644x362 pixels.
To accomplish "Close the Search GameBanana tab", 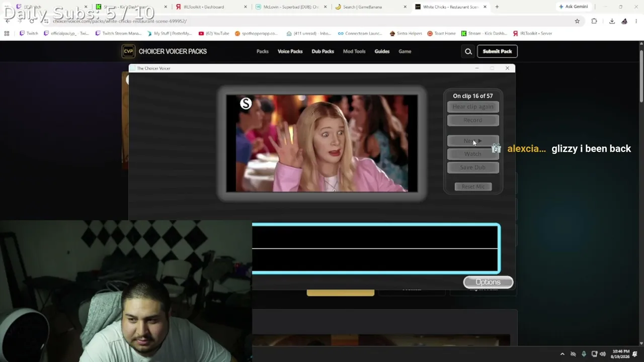I will click(x=405, y=7).
